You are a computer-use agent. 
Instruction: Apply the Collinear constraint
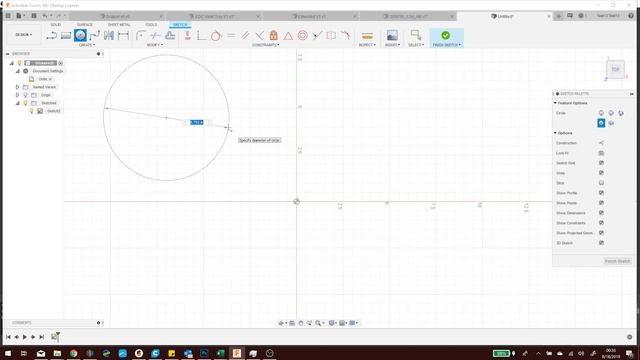pos(317,36)
